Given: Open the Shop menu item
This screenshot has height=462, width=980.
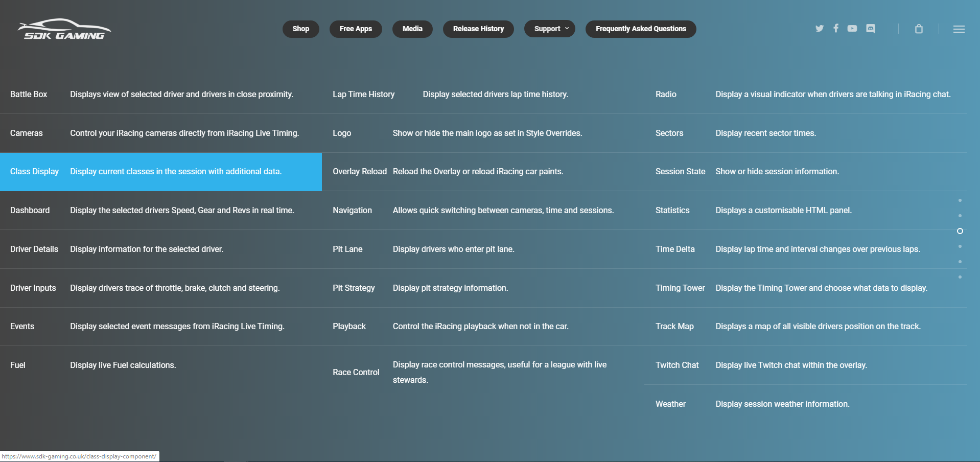Looking at the screenshot, I should coord(301,29).
